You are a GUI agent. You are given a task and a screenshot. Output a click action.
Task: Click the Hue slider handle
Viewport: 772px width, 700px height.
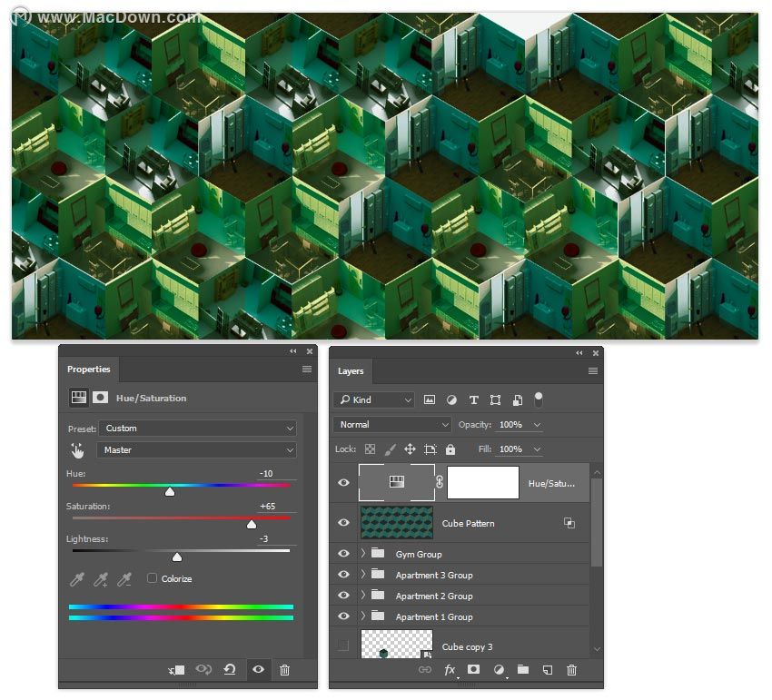[x=170, y=492]
